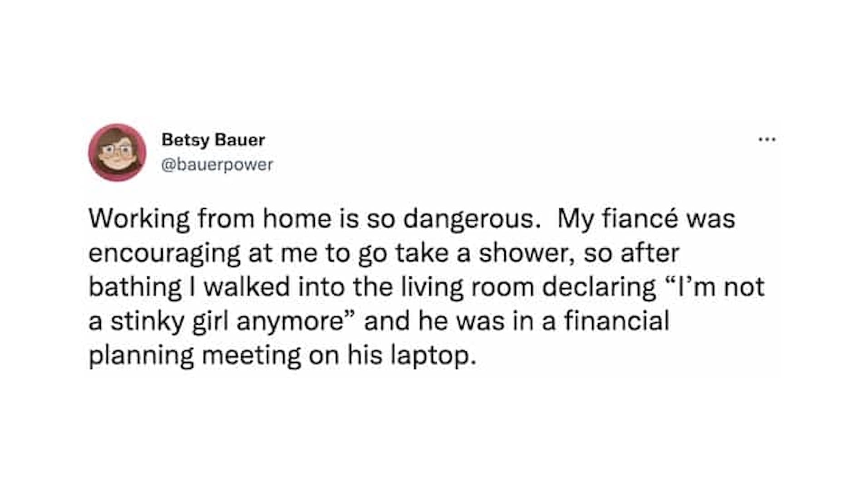Click the word "anymore" before the closing quote
The width and height of the screenshot is (856, 504).
click(289, 321)
